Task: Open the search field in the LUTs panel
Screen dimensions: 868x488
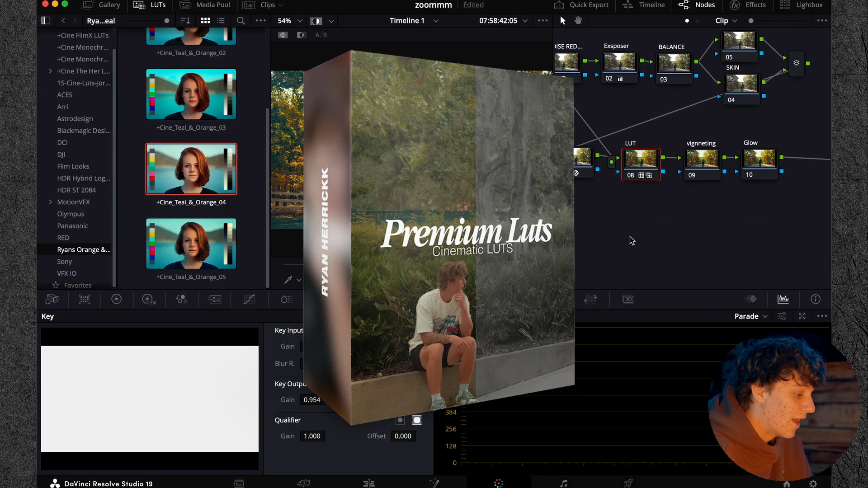Action: (241, 21)
